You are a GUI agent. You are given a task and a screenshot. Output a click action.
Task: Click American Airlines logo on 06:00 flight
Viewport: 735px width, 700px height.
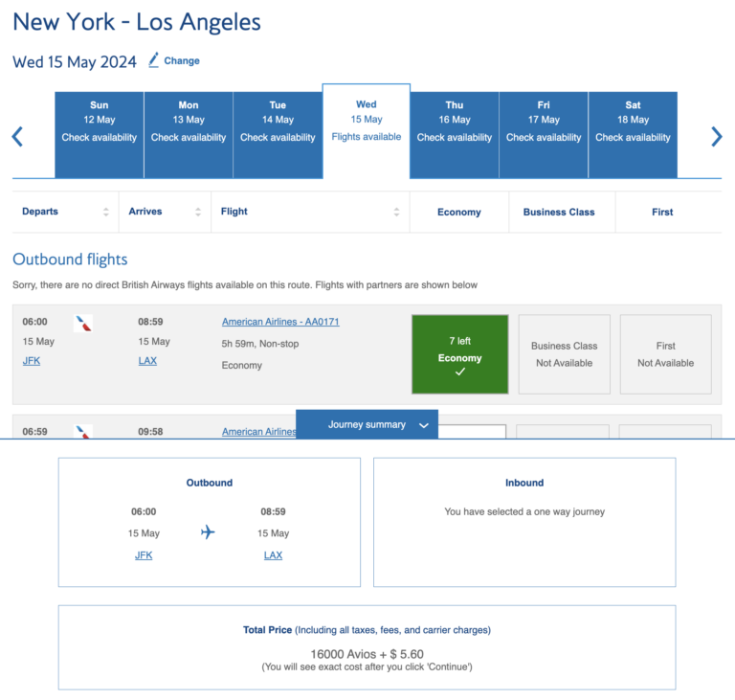pos(83,324)
